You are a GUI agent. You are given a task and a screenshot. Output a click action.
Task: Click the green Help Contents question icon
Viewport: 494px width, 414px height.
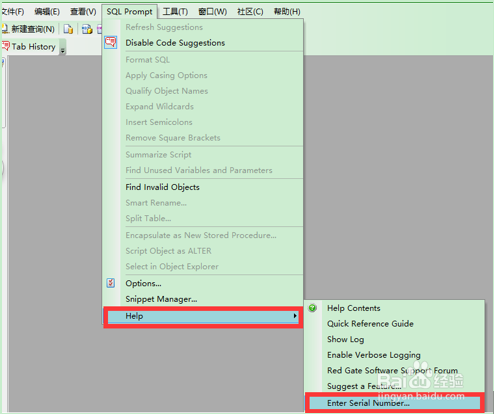pyautogui.click(x=312, y=308)
